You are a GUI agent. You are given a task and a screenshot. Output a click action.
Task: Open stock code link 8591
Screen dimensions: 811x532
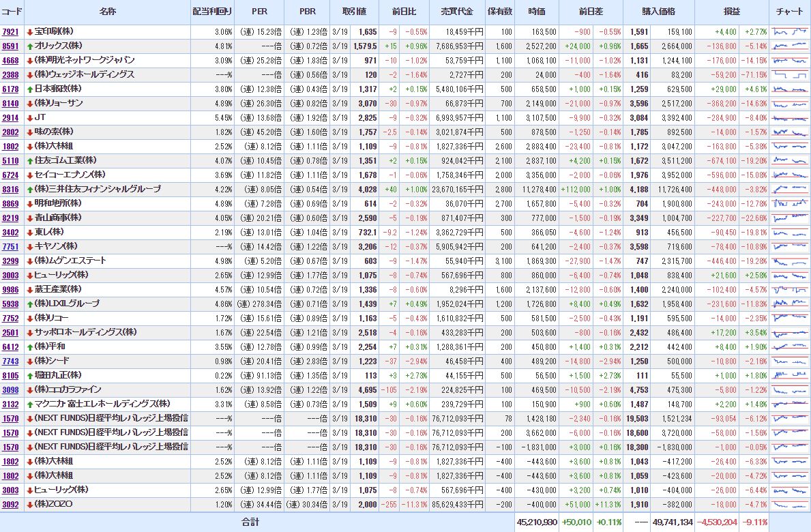[11, 46]
